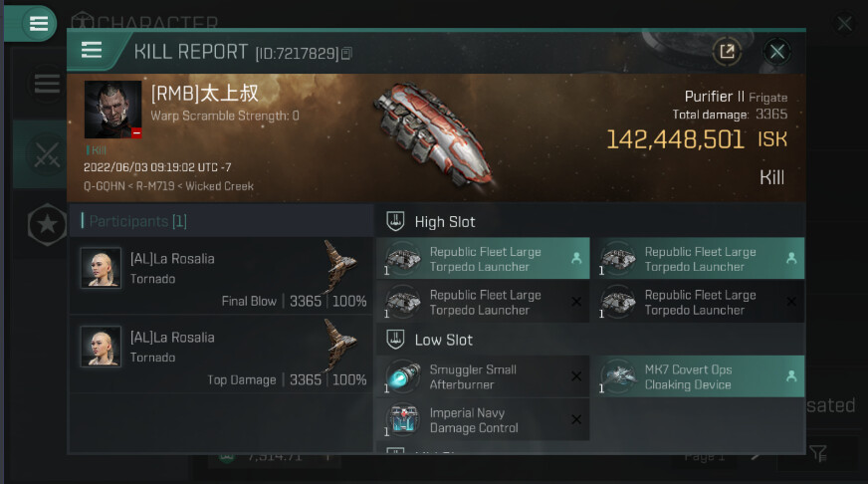Select the first Republic Fleet Large Torpedo Launcher
This screenshot has width=868, height=484.
(483, 259)
